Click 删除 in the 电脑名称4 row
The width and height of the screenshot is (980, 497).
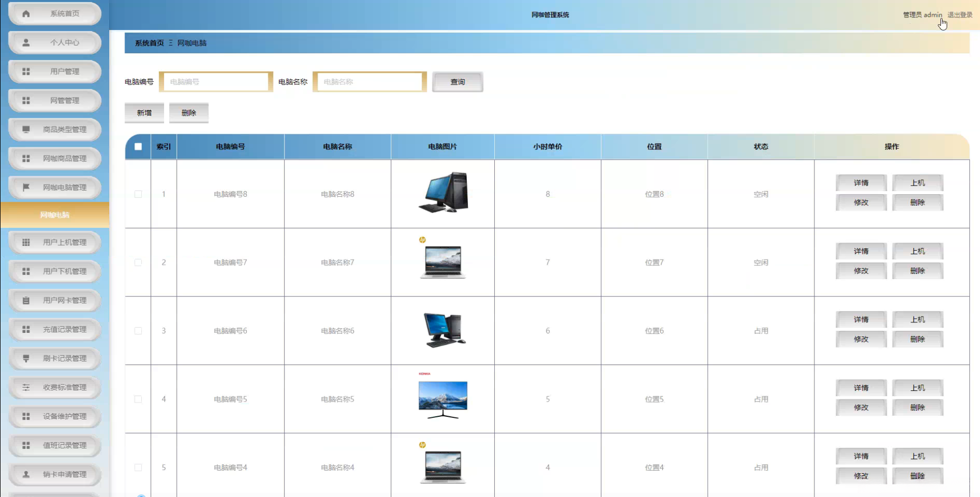pyautogui.click(x=918, y=476)
